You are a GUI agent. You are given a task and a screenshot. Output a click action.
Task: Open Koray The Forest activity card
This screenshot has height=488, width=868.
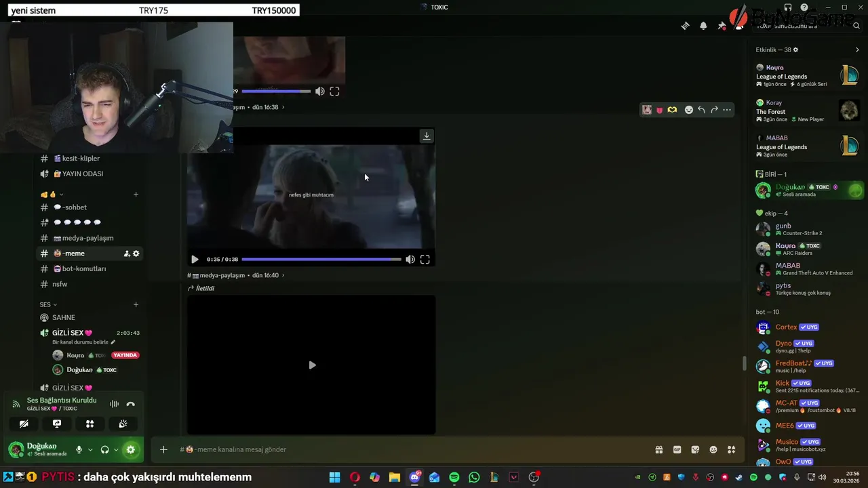(808, 111)
